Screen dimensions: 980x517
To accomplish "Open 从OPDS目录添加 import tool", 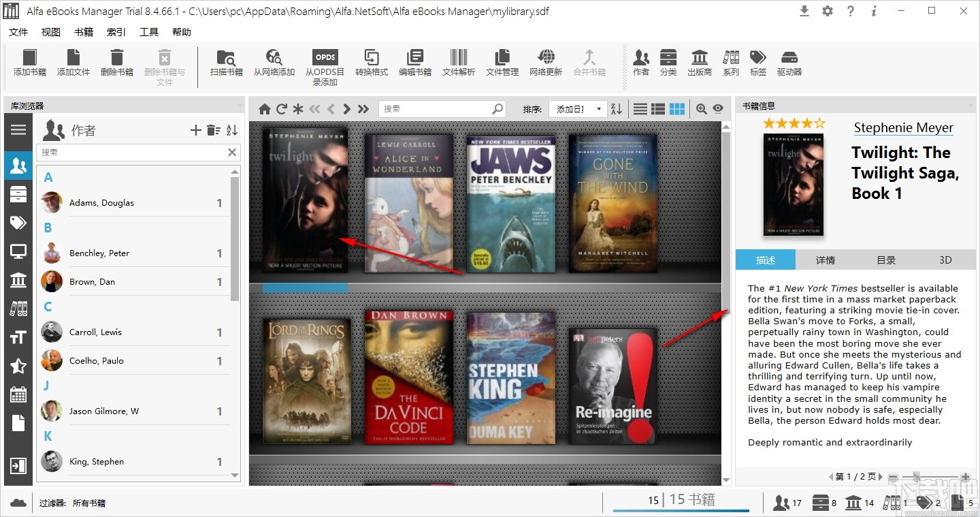I will coord(325,65).
